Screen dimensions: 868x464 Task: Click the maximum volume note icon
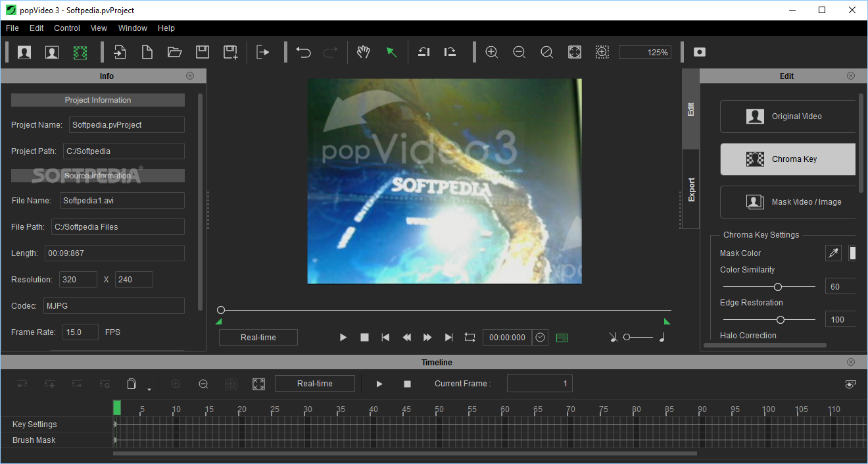click(x=662, y=337)
